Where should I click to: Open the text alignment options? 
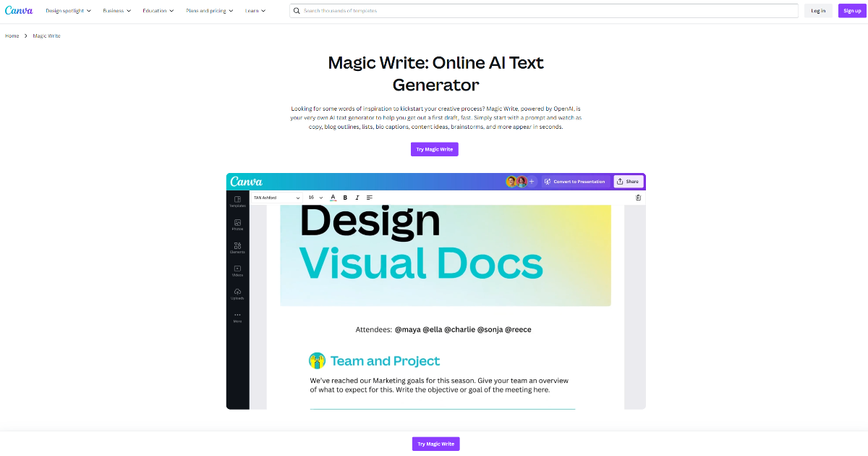coord(370,197)
